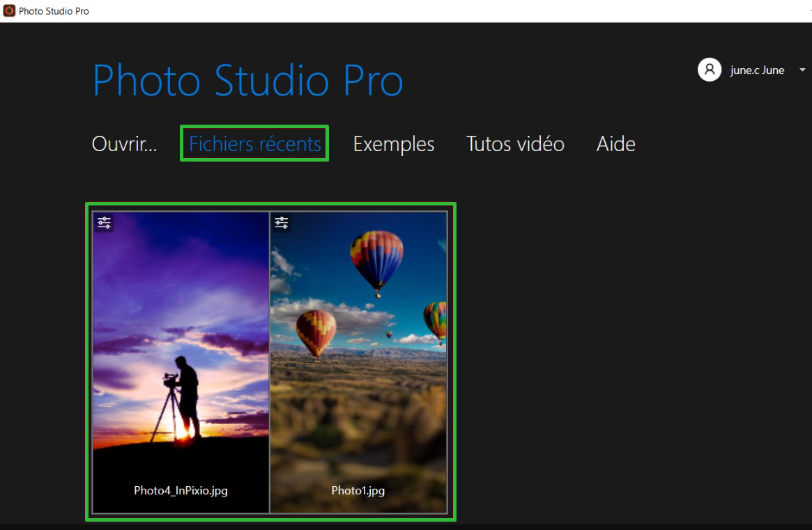Click the Photo Studio Pro blue heading
This screenshot has height=530, width=812.
pos(247,80)
